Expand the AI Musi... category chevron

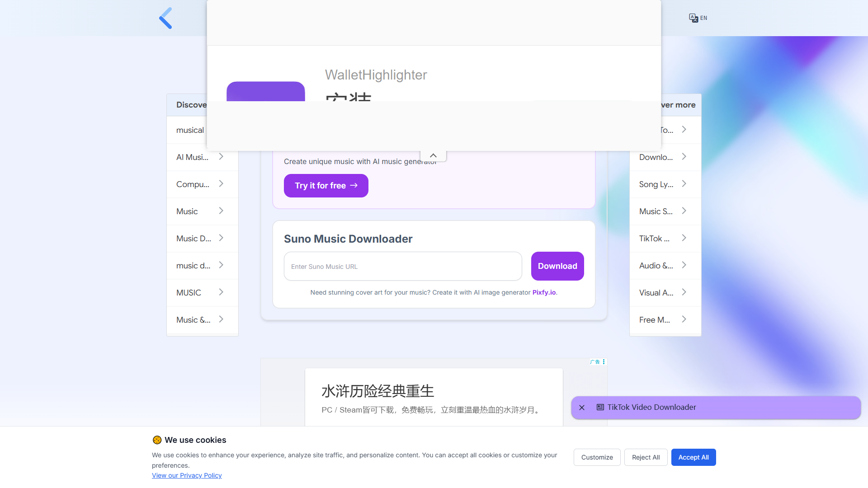(221, 157)
